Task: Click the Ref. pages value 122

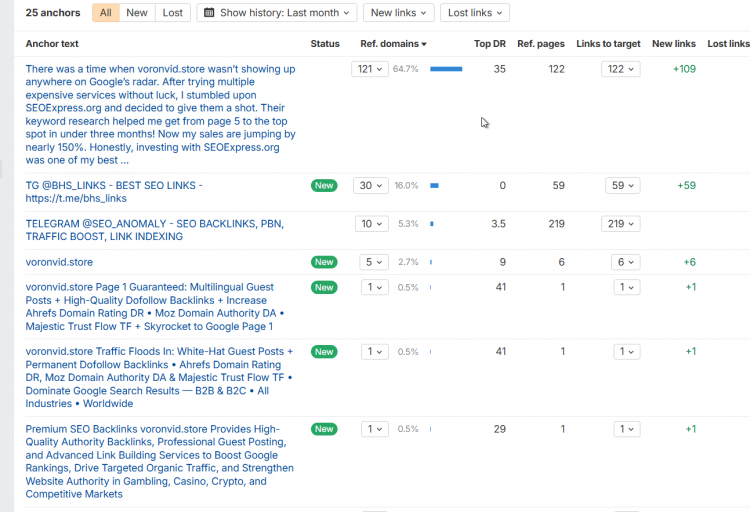Action: [556, 69]
